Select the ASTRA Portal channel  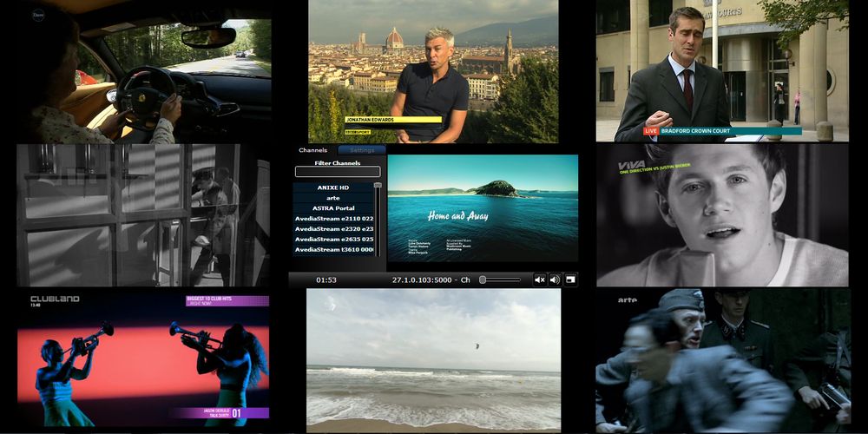point(333,208)
